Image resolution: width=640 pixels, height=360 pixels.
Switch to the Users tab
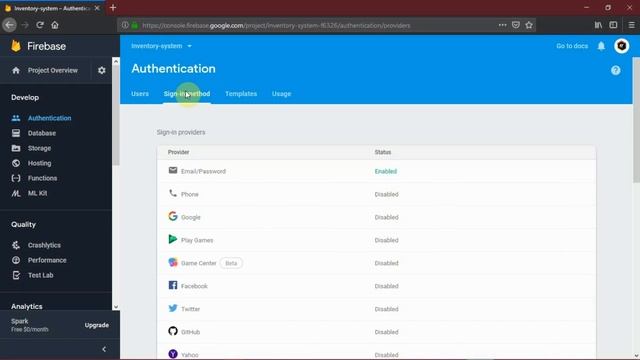[140, 94]
